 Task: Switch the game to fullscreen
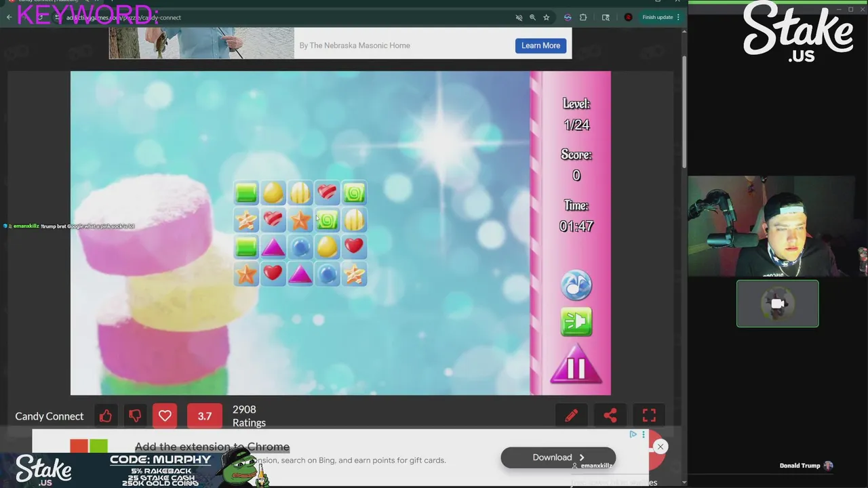(649, 415)
